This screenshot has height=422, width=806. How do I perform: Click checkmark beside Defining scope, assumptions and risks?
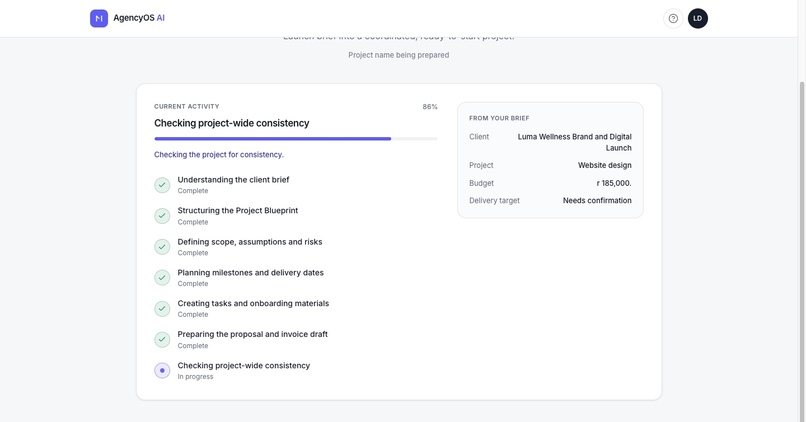162,247
